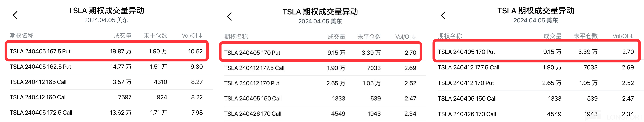This screenshot has height=122, width=644.
Task: Go back using the left panel's back arrow
Action: [x=15, y=15]
